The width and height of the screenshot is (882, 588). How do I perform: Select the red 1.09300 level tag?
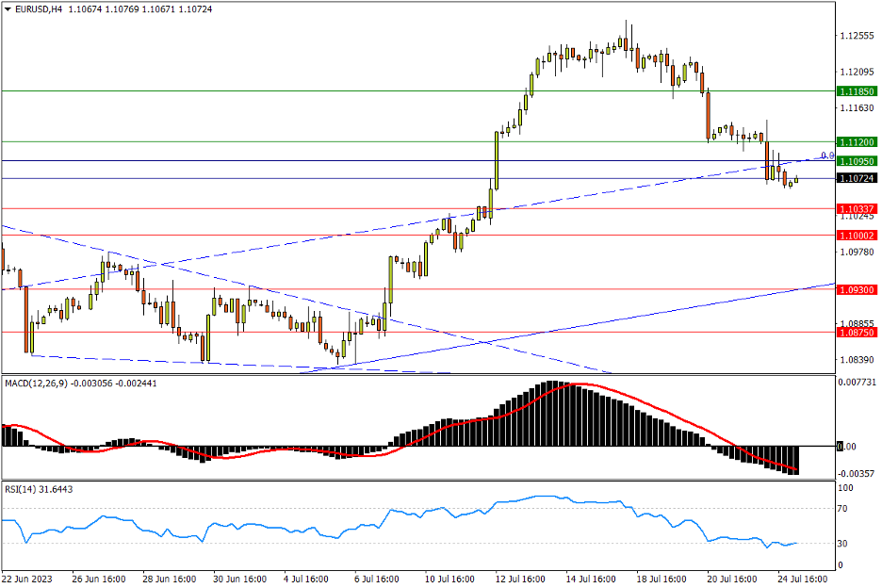click(x=857, y=290)
